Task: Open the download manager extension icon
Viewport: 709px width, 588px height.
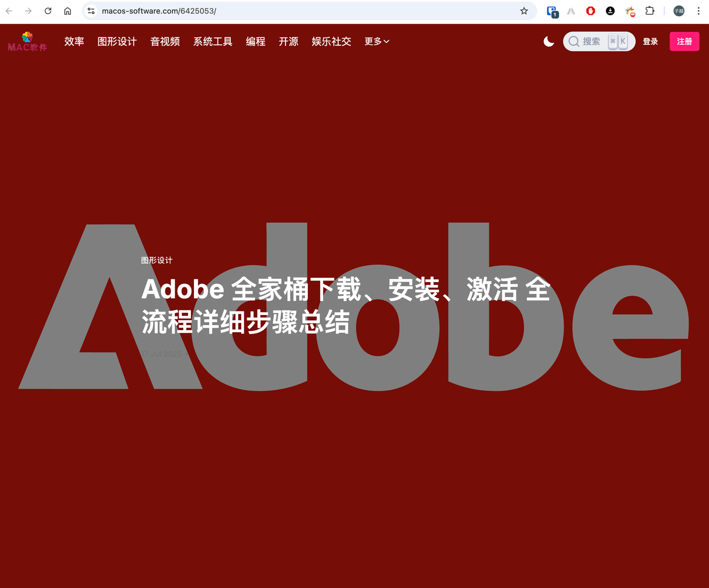Action: [x=610, y=11]
